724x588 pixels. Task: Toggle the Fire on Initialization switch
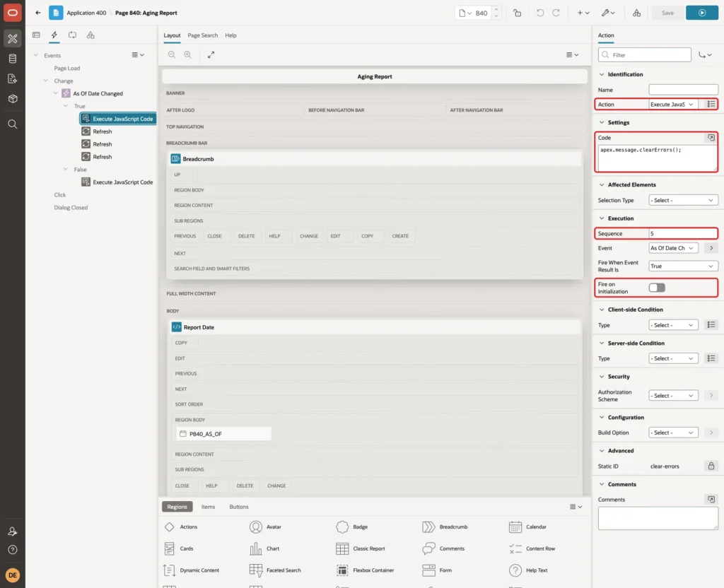click(657, 288)
